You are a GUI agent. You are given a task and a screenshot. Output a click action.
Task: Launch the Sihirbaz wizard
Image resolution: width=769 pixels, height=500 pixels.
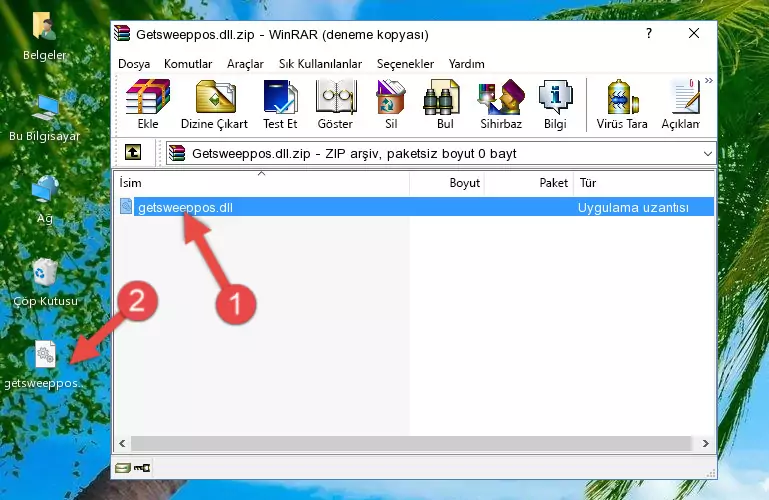[501, 104]
